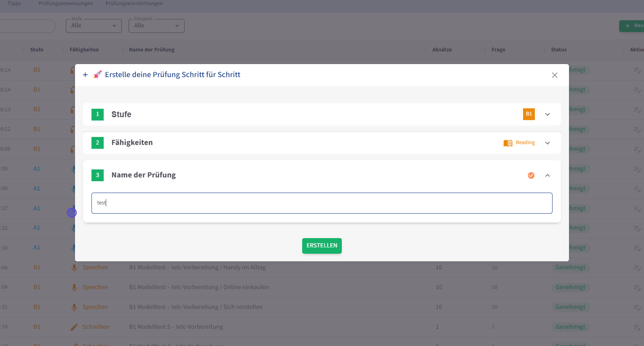This screenshot has width=644, height=346.
Task: Open the Fähigkeit filter dropdown
Action: click(x=156, y=26)
